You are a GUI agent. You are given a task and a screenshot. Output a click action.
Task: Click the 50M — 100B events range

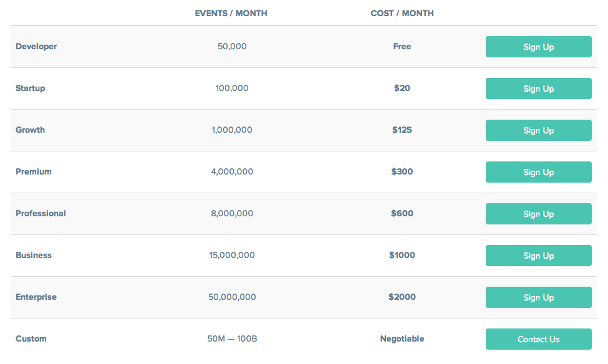point(232,339)
